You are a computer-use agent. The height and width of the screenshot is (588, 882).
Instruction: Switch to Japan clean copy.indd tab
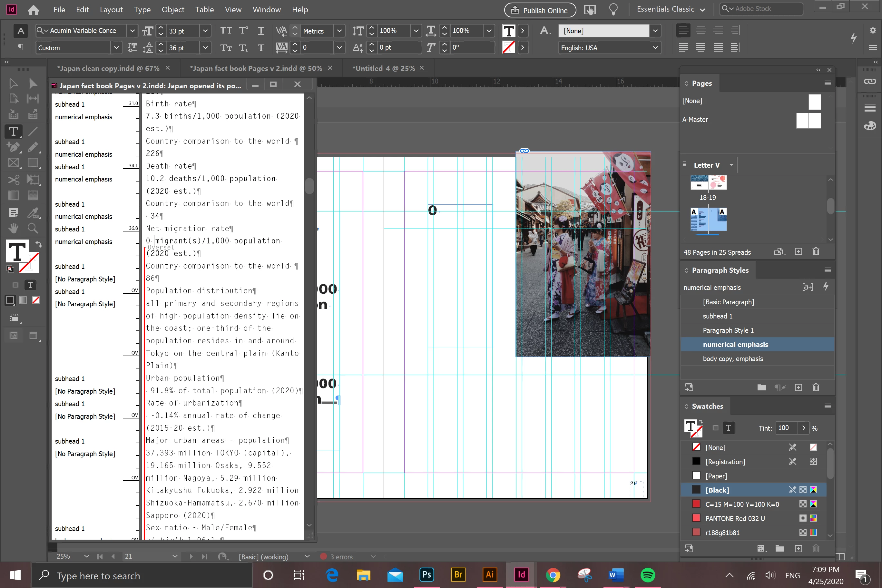coord(108,68)
